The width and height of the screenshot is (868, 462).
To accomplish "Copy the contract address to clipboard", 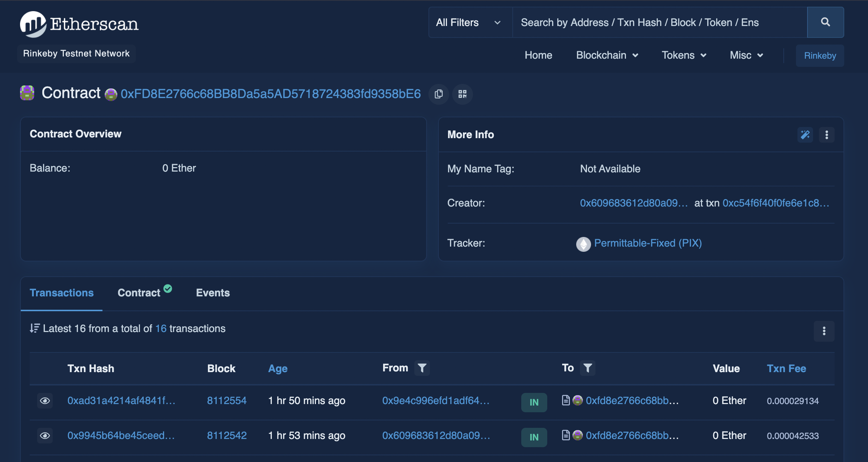I will pos(438,94).
